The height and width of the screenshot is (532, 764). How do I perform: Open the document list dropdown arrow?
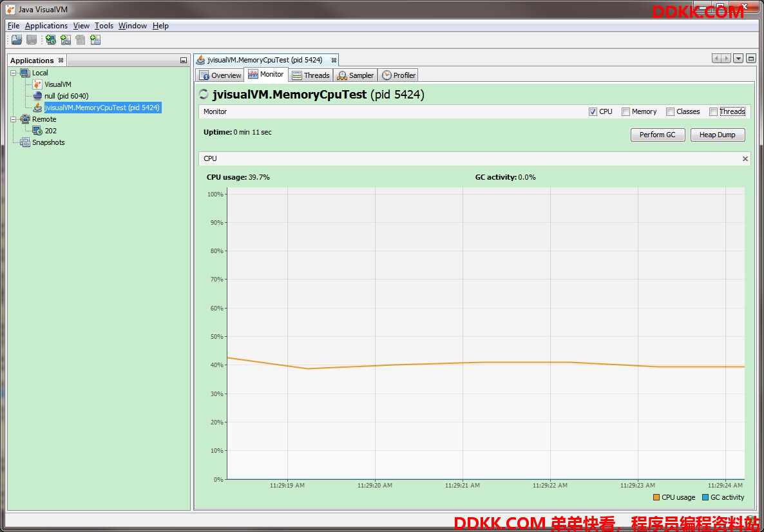(x=738, y=59)
